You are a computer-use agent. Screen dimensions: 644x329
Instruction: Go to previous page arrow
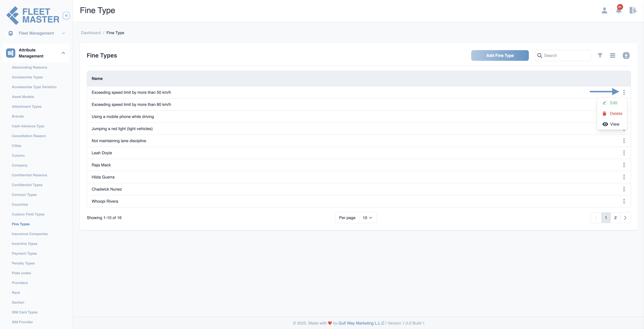pos(596,218)
